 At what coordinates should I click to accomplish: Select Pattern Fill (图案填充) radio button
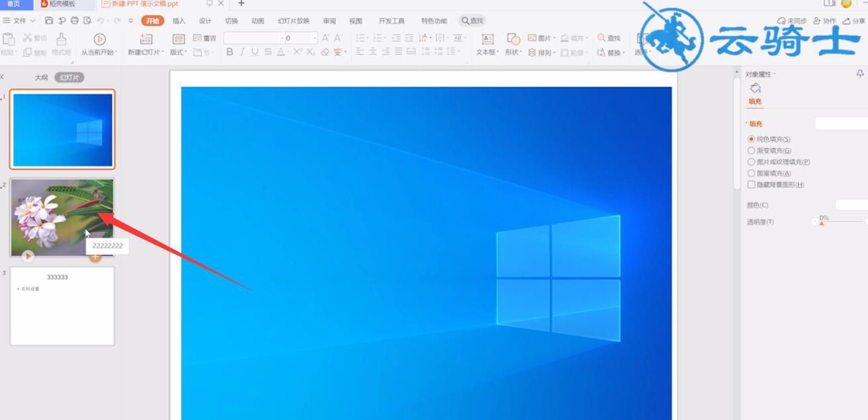751,173
